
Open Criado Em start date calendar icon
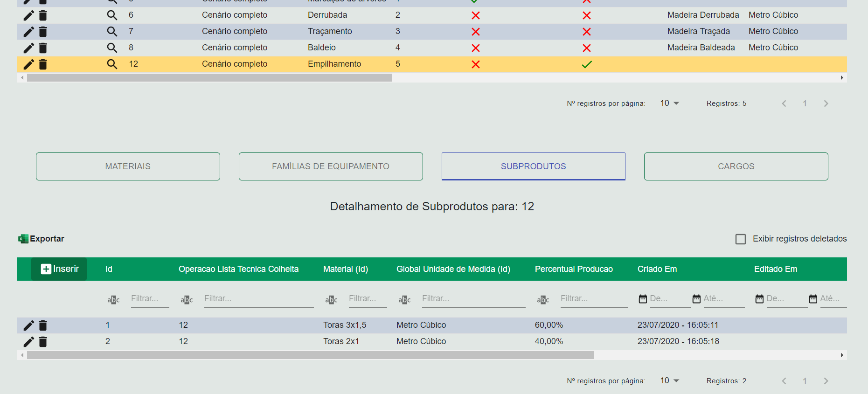pyautogui.click(x=643, y=299)
